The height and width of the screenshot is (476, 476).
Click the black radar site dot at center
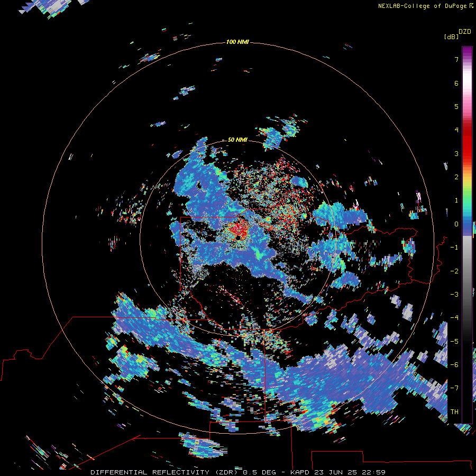pyautogui.click(x=239, y=237)
